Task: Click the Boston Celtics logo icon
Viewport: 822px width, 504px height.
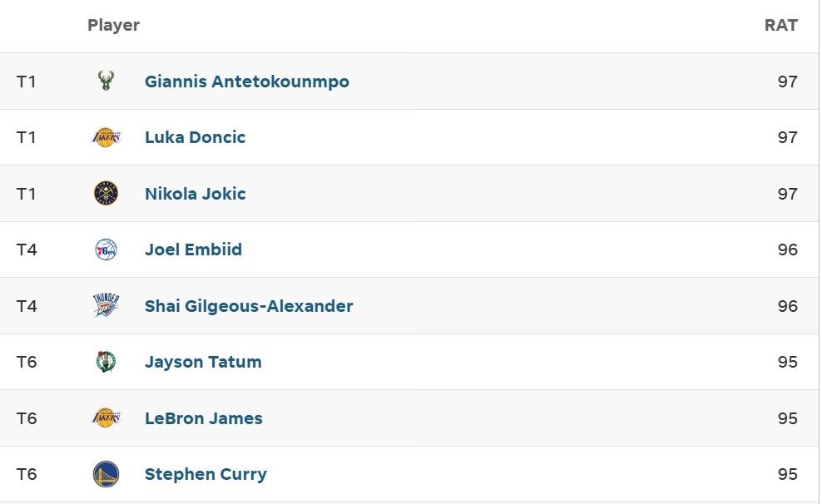Action: 106,362
